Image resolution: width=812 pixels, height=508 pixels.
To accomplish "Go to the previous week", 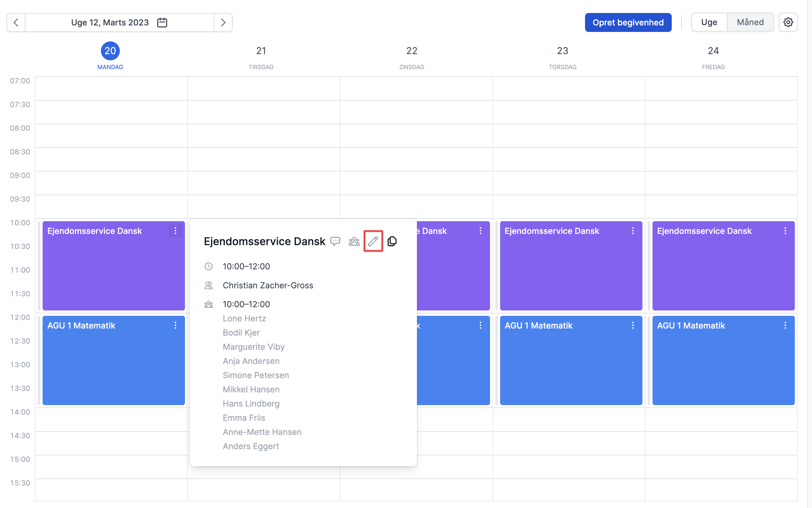I will 16,22.
